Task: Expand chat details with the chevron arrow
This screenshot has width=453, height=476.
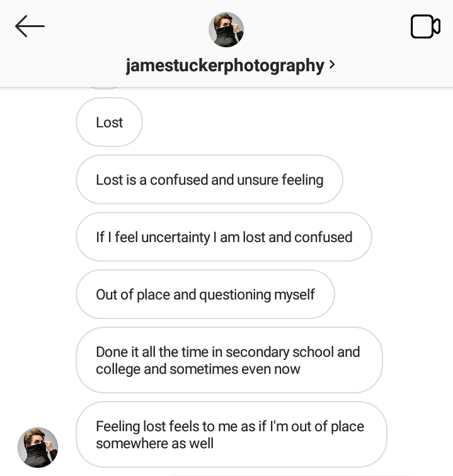Action: [332, 64]
